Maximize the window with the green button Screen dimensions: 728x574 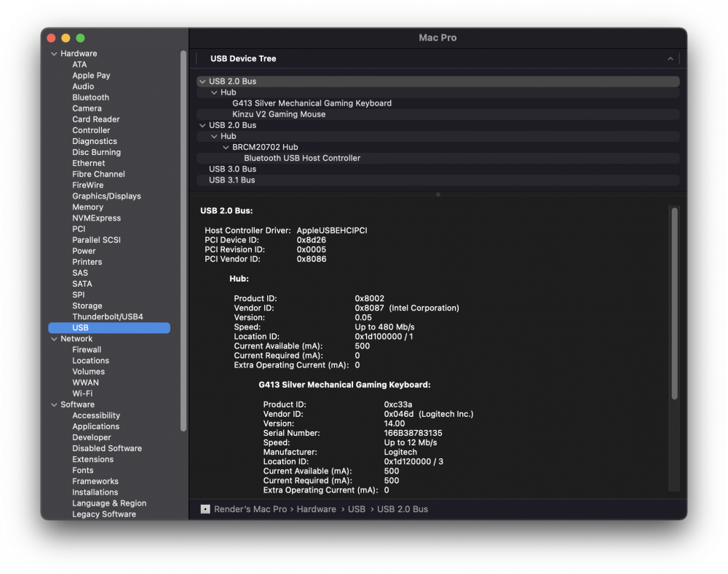(80, 38)
